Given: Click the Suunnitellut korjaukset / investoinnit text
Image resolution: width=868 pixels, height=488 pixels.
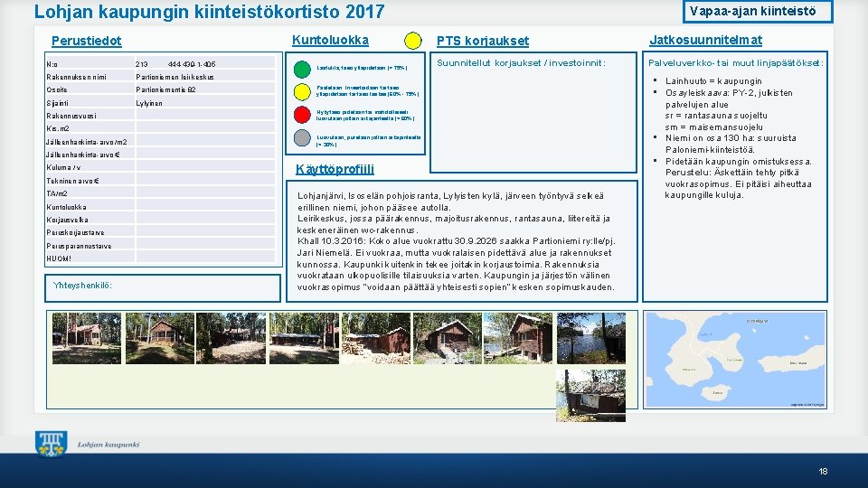Looking at the screenshot, I should [521, 63].
